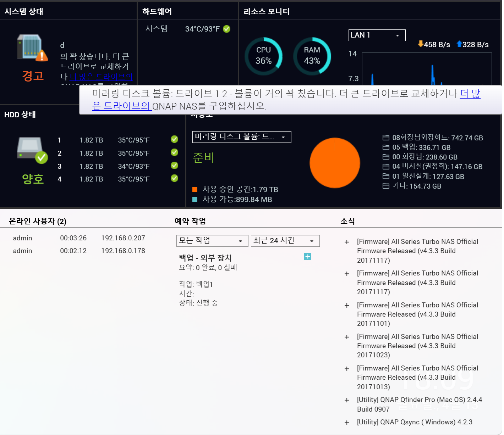
Task: Click the HDD good-status drive icon
Action: (33, 150)
